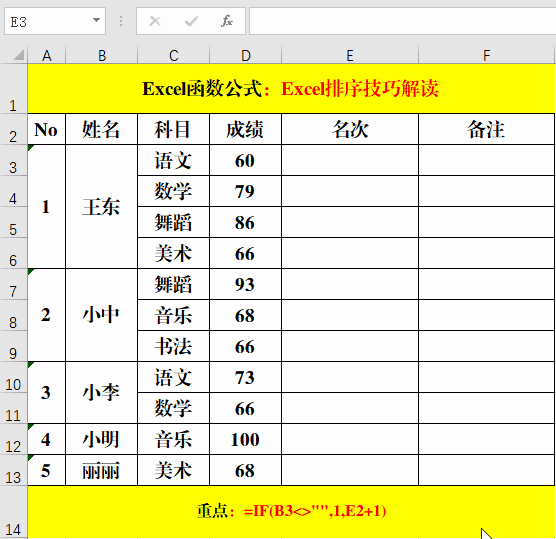Viewport: 556px width, 539px height.
Task: Select column E header
Action: point(350,55)
